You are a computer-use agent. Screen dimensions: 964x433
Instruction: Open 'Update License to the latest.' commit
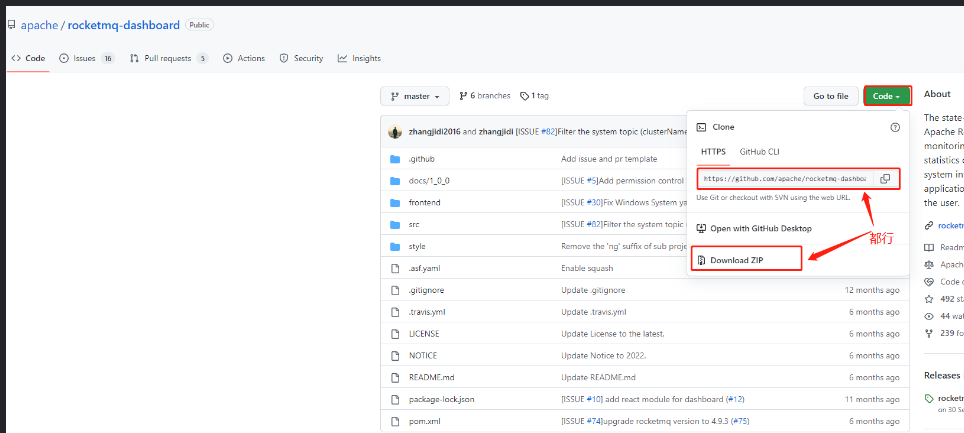click(613, 333)
